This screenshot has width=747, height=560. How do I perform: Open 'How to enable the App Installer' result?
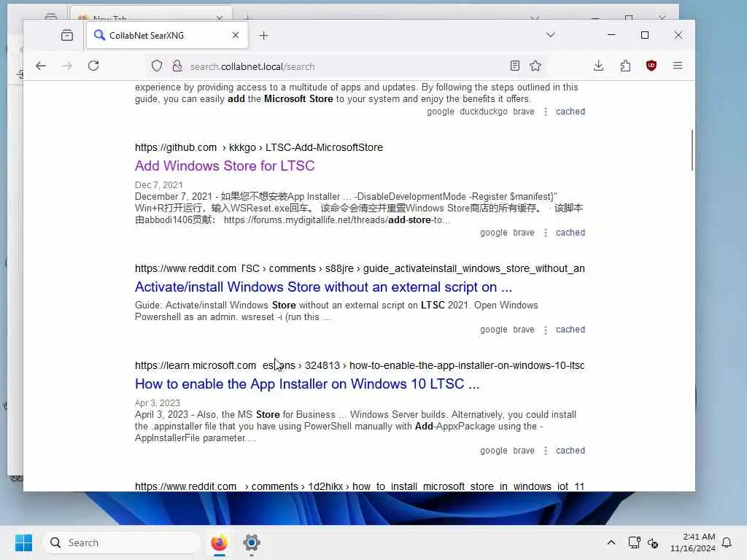pyautogui.click(x=307, y=384)
